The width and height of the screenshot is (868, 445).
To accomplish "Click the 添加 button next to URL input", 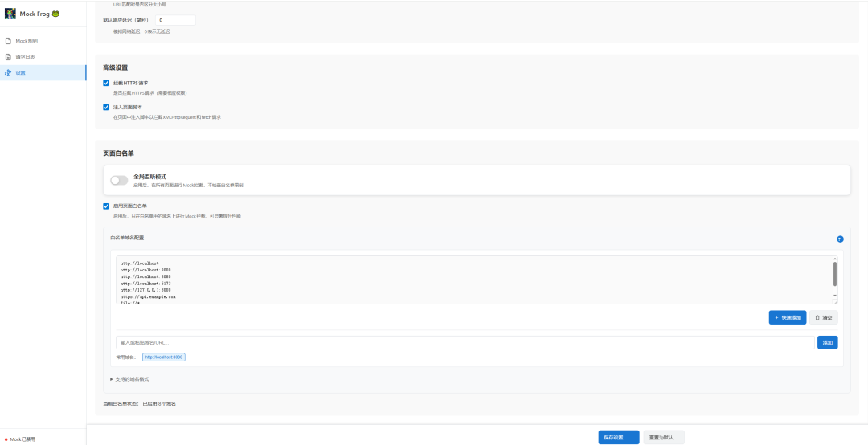I will point(828,343).
